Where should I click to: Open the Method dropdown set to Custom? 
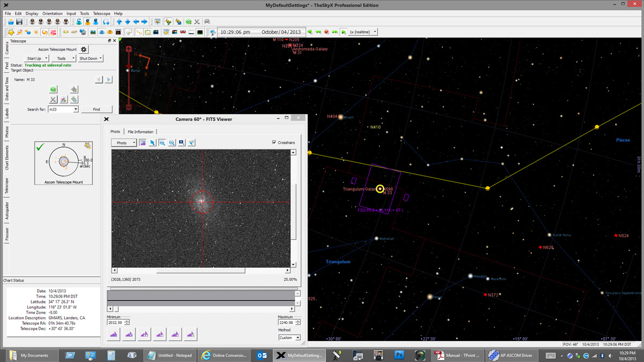(289, 338)
